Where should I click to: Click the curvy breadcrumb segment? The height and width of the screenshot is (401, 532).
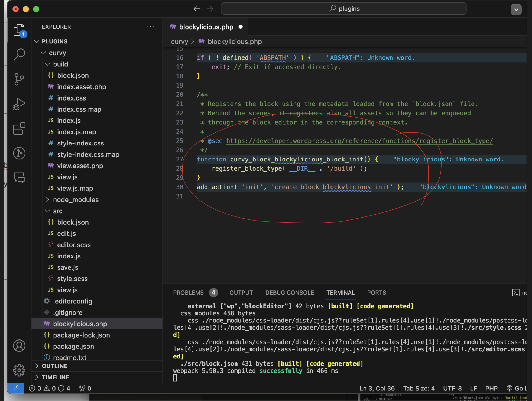(x=179, y=42)
